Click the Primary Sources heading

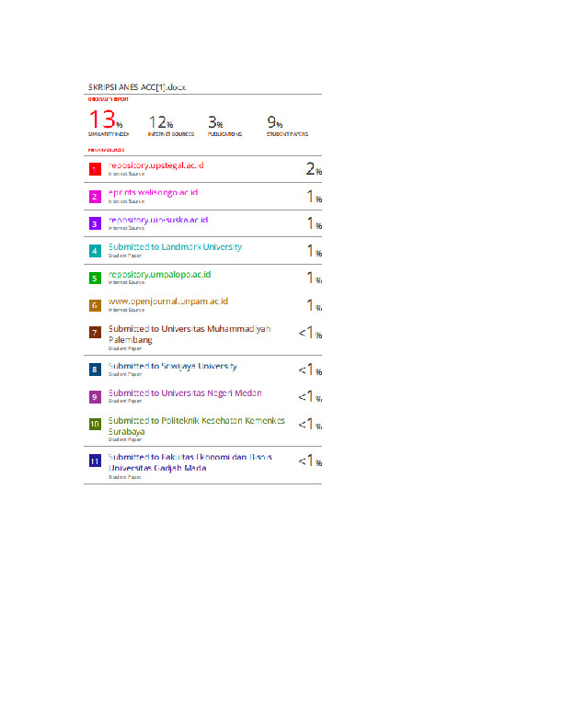pos(106,150)
